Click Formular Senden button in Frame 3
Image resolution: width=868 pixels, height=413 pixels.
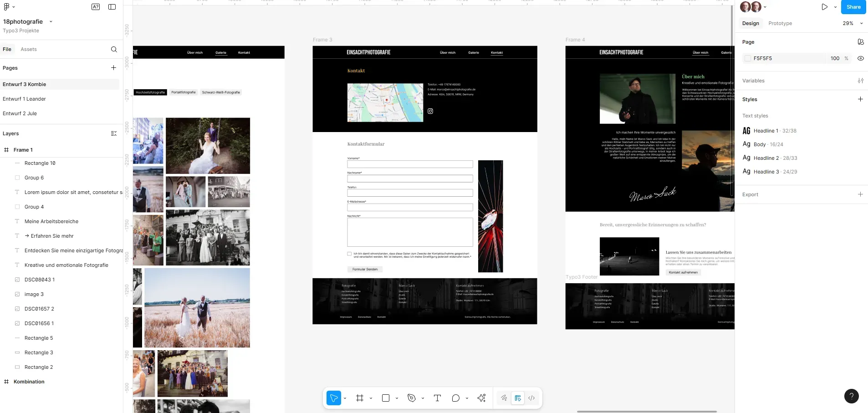(365, 269)
